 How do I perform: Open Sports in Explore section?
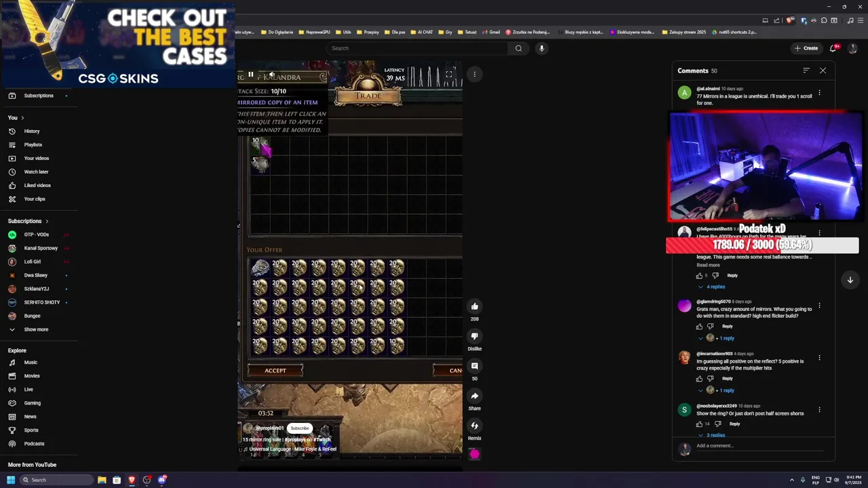click(31, 430)
